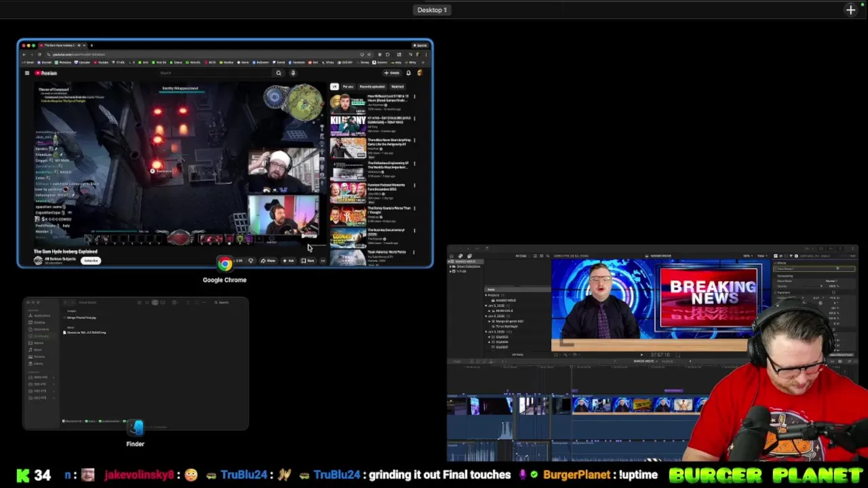Open the Blend Mode Normal dropdown
The width and height of the screenshot is (868, 488).
831,281
